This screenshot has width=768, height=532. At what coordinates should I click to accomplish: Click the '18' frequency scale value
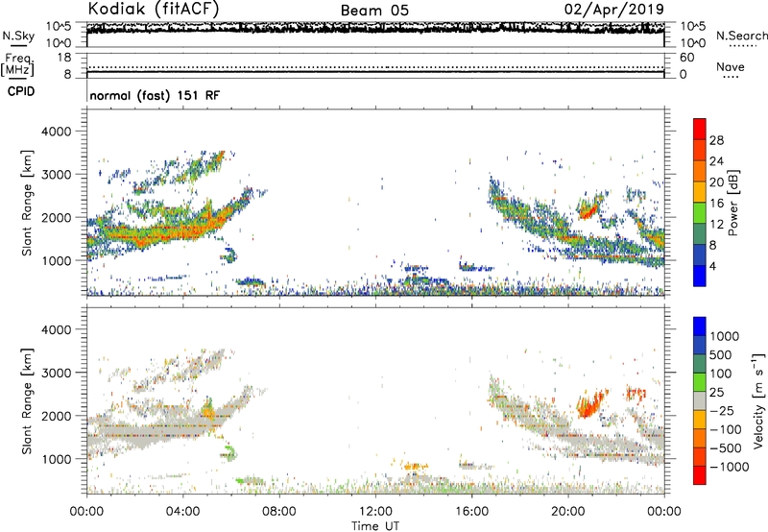tap(64, 58)
